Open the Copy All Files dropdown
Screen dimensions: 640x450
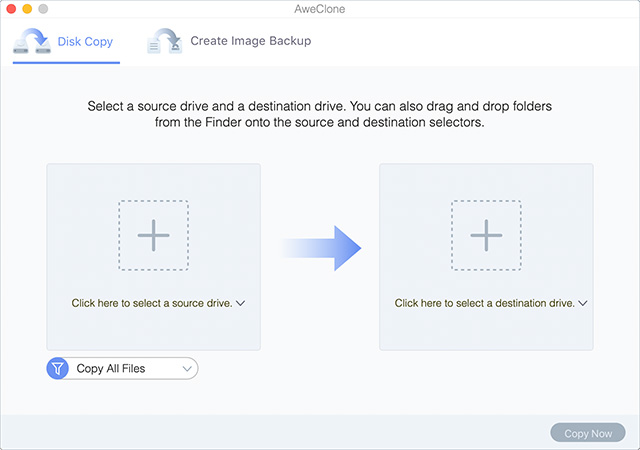[122, 368]
